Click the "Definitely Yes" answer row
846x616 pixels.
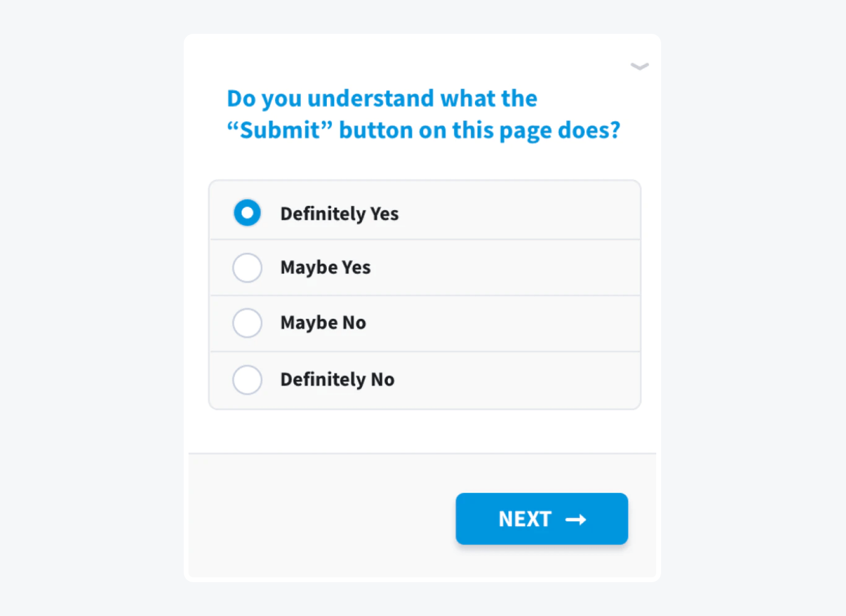pos(423,213)
